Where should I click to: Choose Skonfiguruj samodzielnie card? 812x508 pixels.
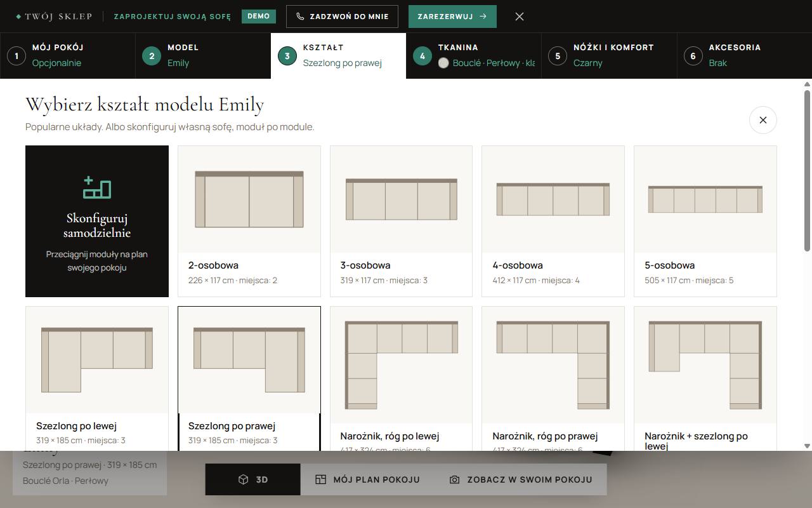tap(97, 221)
